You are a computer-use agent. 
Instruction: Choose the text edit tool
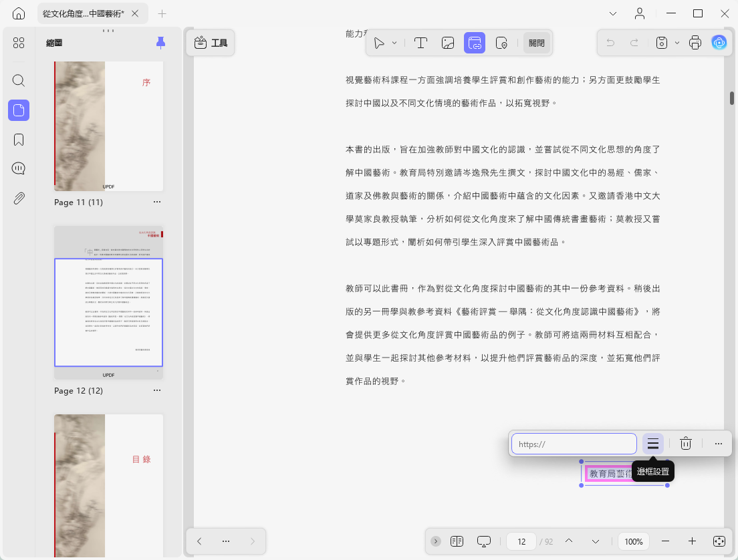[x=420, y=43]
